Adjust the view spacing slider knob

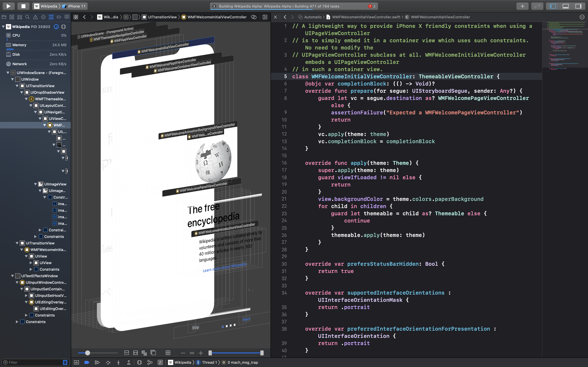click(x=87, y=353)
